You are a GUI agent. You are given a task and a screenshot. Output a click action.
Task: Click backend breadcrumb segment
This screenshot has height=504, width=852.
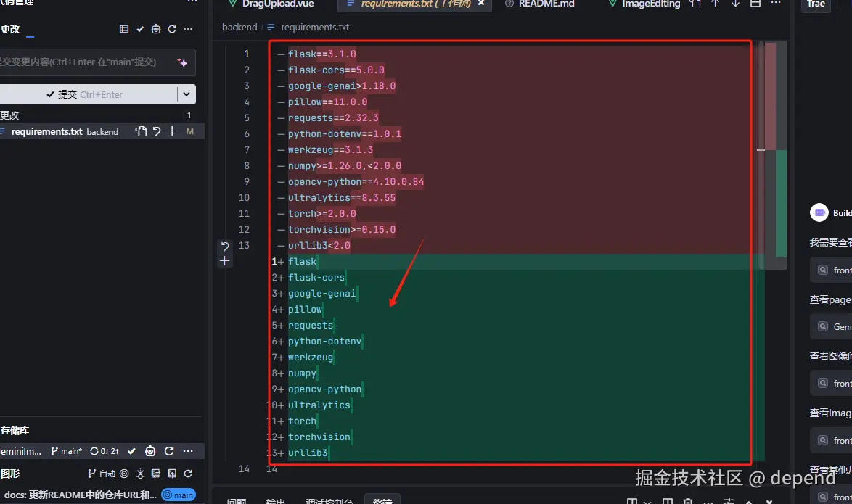click(x=239, y=27)
